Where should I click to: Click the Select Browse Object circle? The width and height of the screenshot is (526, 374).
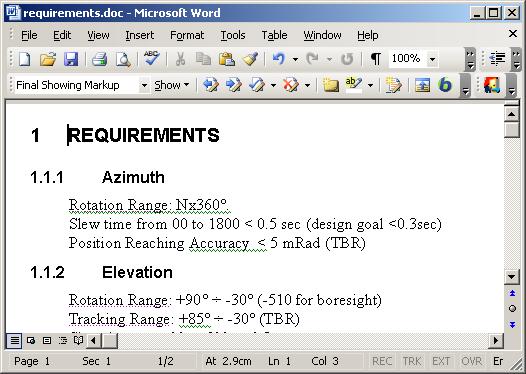click(512, 309)
